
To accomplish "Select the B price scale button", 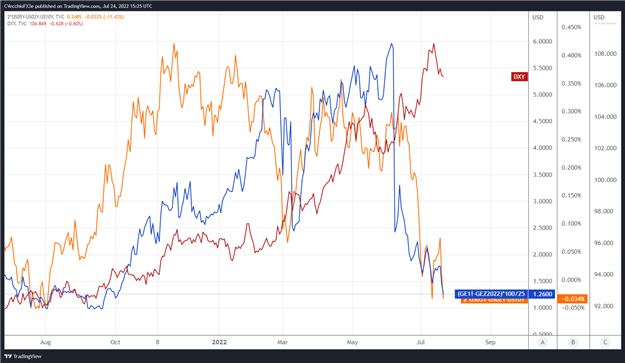I will 573,342.
